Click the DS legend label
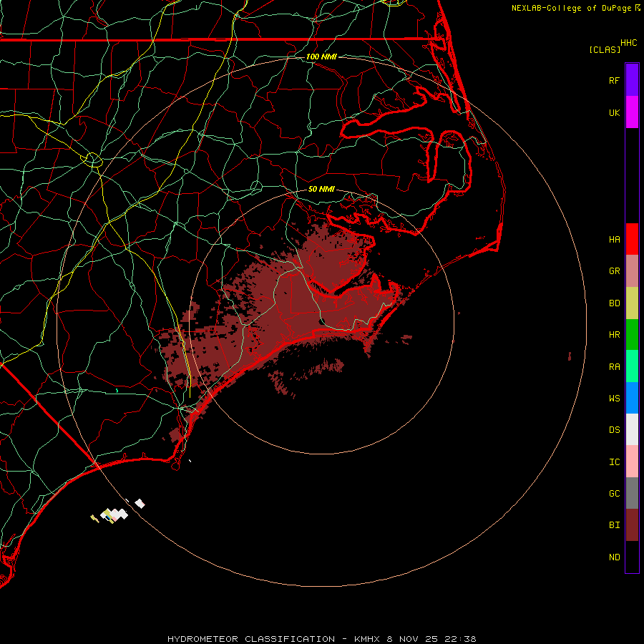This screenshot has width=644, height=644. click(614, 430)
